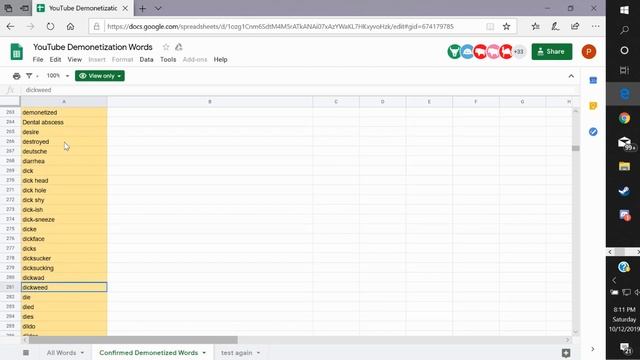Screen dimensions: 640x360
Task: Toggle reading view in address bar
Action: 490,27
